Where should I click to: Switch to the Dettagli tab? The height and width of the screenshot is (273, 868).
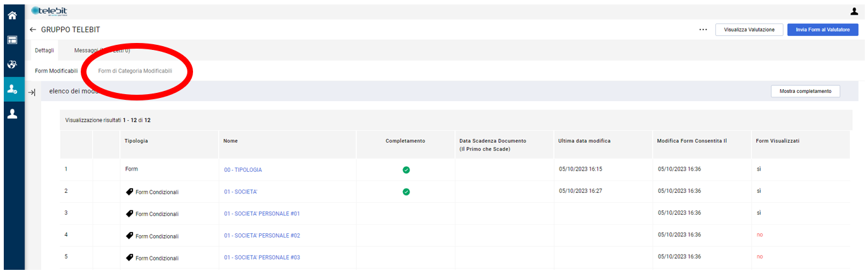tap(44, 51)
